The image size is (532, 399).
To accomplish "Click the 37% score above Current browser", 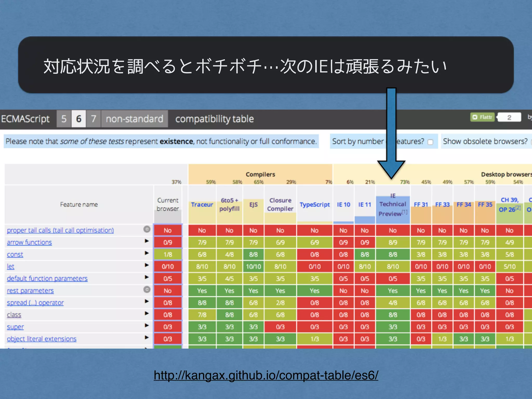I will point(176,182).
